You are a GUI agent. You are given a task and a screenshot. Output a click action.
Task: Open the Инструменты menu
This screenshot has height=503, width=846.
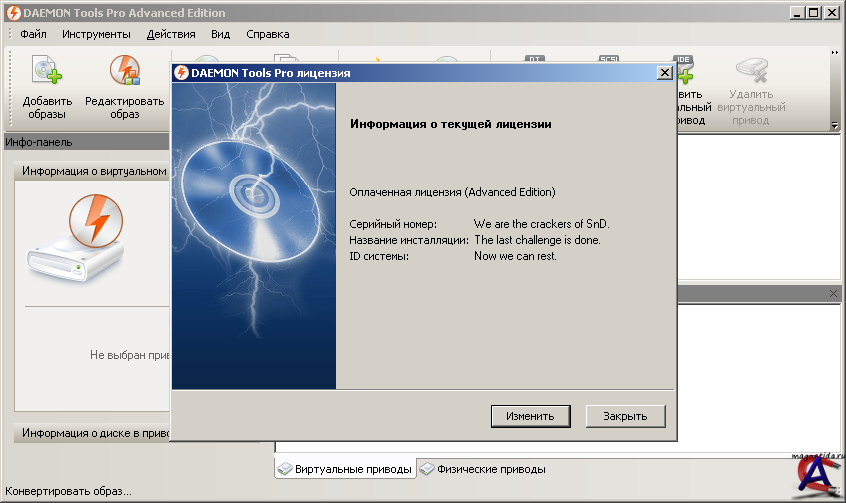coord(96,34)
